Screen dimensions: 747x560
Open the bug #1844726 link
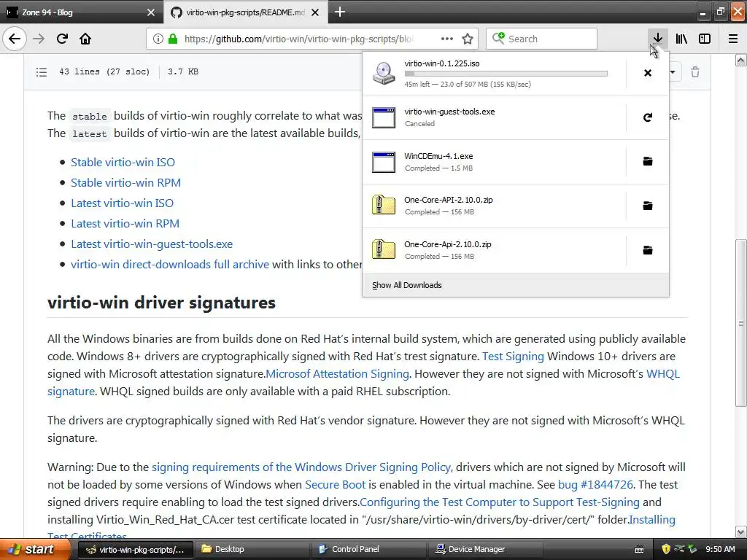(595, 484)
